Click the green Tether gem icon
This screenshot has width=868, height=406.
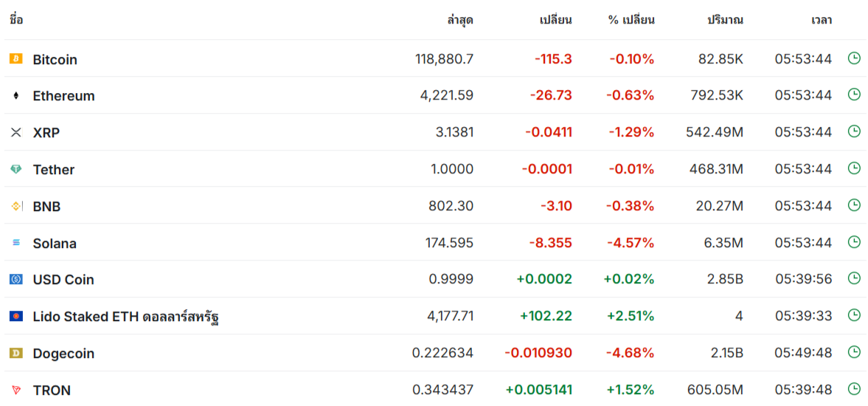[x=16, y=169]
